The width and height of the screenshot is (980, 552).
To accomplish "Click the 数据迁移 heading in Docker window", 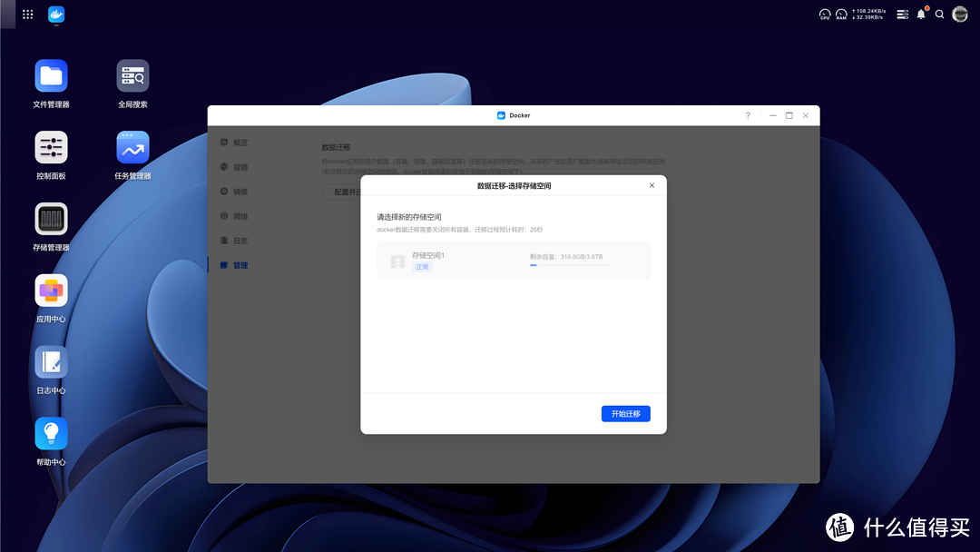I will (337, 148).
